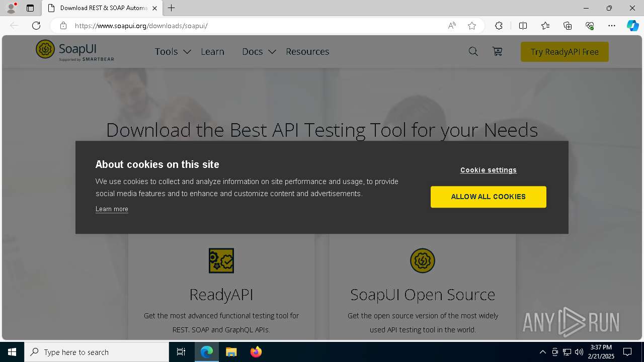Click the SoapUI Open Source round icon
644x362 pixels.
tap(423, 260)
